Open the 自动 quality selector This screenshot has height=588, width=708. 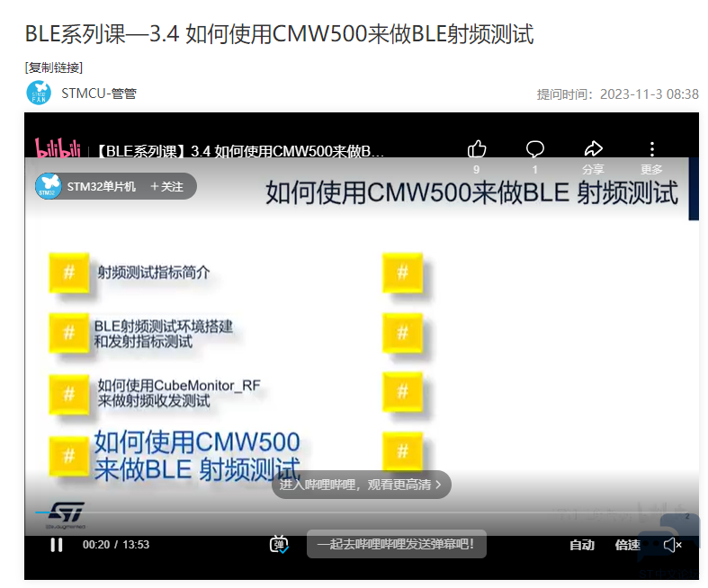click(581, 545)
